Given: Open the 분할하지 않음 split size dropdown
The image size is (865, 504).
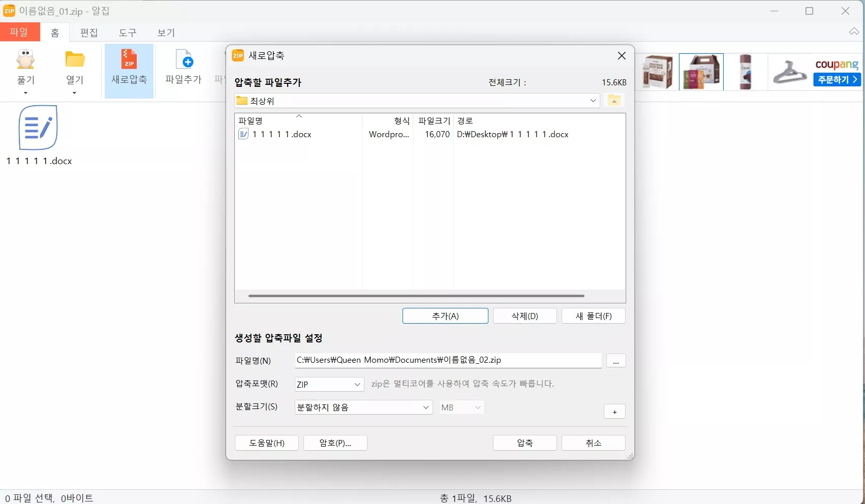Looking at the screenshot, I should [425, 407].
